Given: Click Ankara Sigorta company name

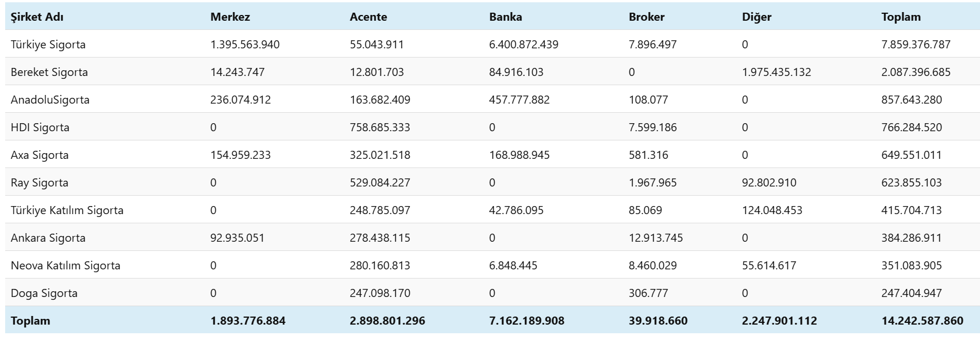Looking at the screenshot, I should point(48,238).
